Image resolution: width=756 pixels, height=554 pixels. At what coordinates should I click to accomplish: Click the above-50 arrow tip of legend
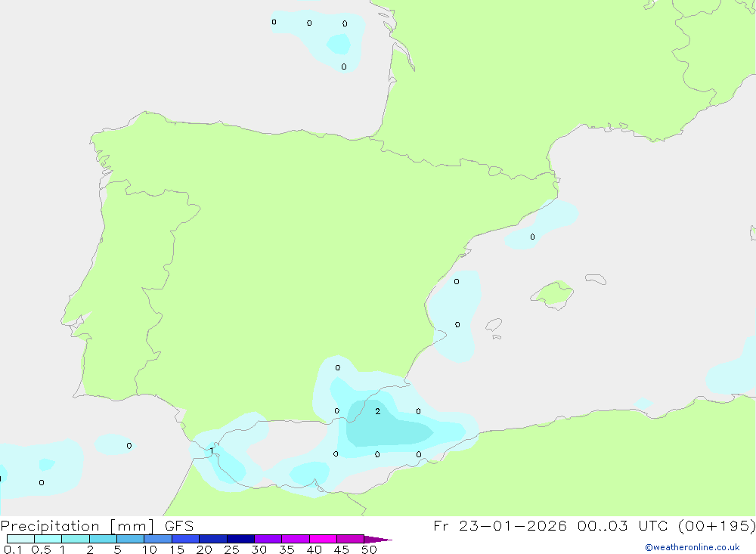tap(378, 539)
